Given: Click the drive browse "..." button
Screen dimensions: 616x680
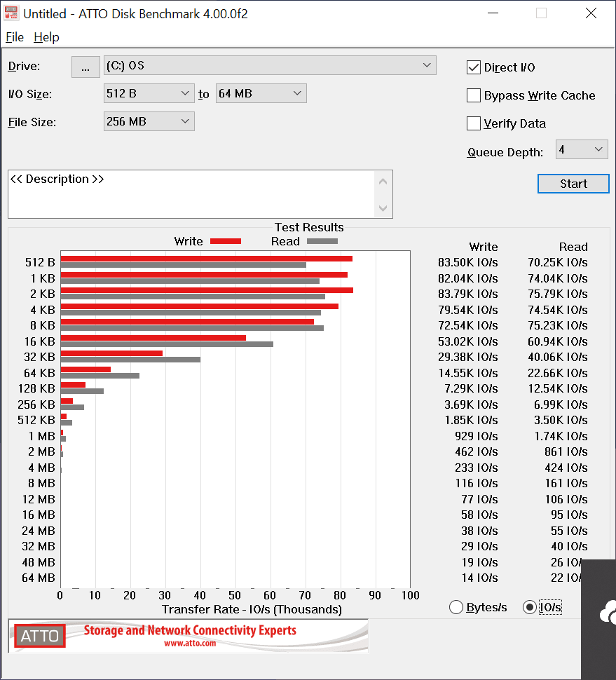Looking at the screenshot, I should pos(85,67).
